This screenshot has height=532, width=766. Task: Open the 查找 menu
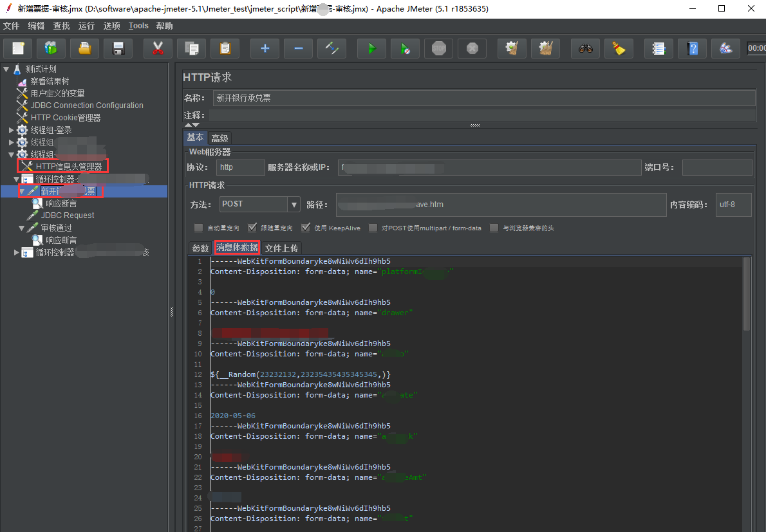62,26
